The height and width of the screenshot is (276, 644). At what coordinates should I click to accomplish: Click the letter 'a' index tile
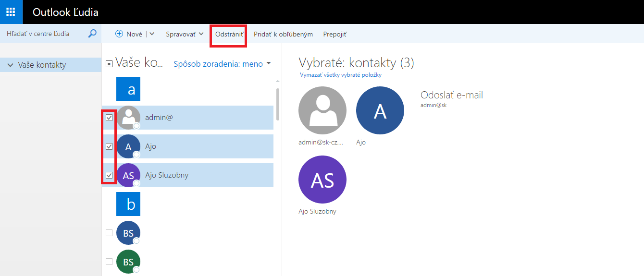tap(128, 89)
